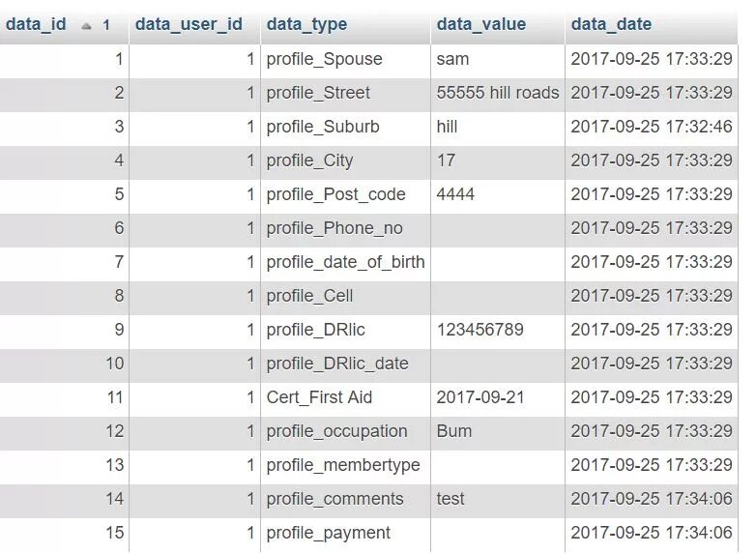The image size is (756, 554).
Task: Select the data_value '17' for profile_City
Action: click(498, 160)
